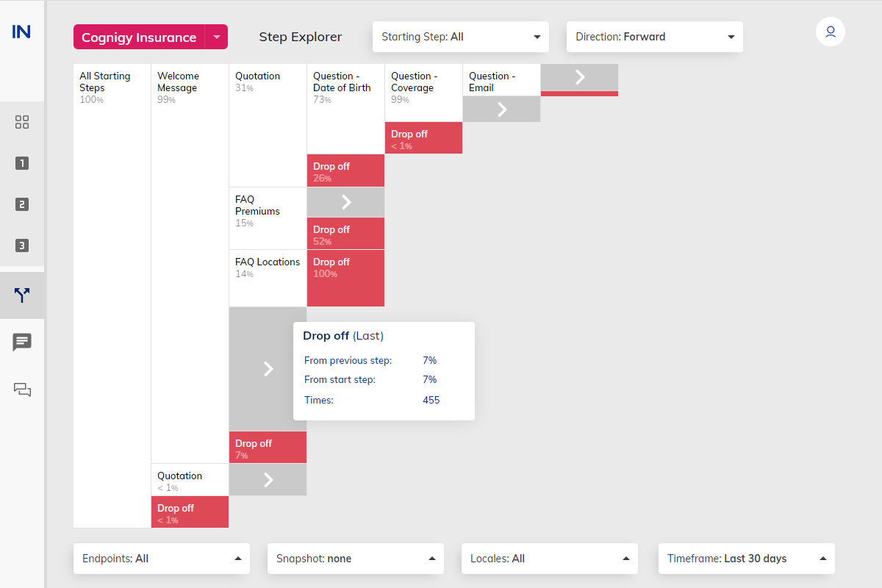Expand the Endpoints filter
Viewport: 882px width, 588px height.
click(x=162, y=559)
